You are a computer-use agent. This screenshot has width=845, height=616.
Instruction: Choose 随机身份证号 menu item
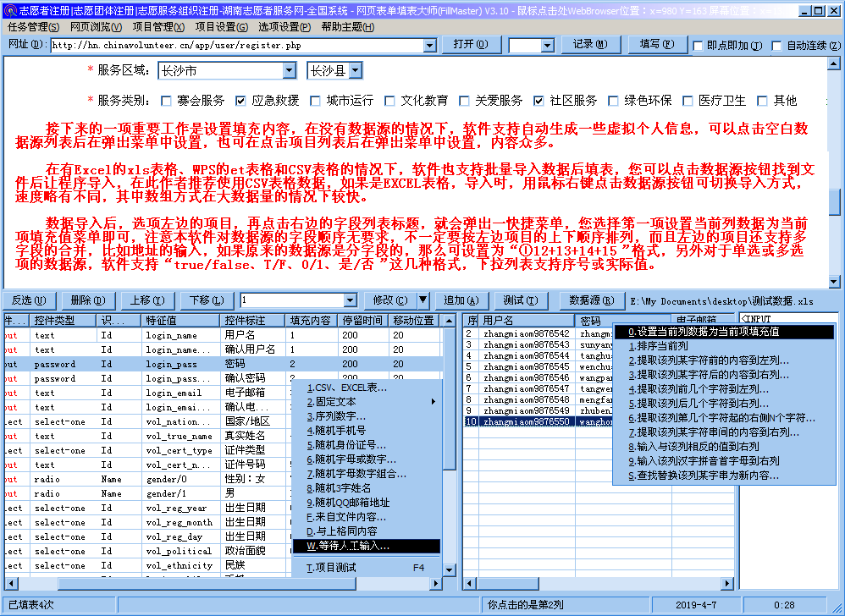(367, 445)
